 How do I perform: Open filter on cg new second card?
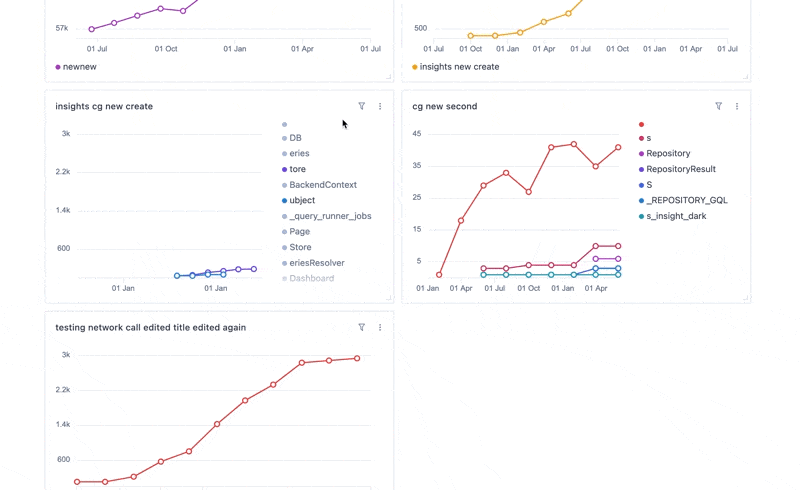coord(718,106)
